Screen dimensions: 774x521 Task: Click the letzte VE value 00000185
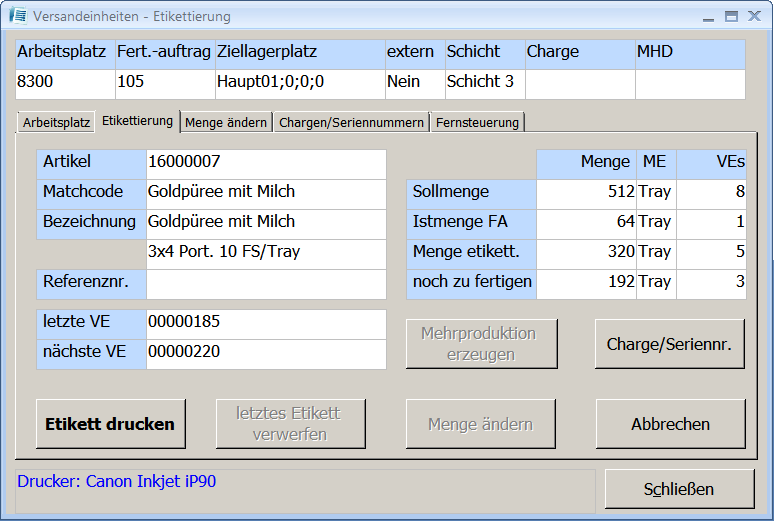tap(266, 322)
